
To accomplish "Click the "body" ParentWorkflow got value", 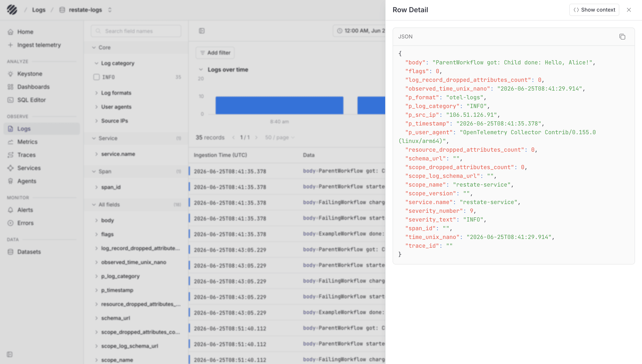I will 512,62.
